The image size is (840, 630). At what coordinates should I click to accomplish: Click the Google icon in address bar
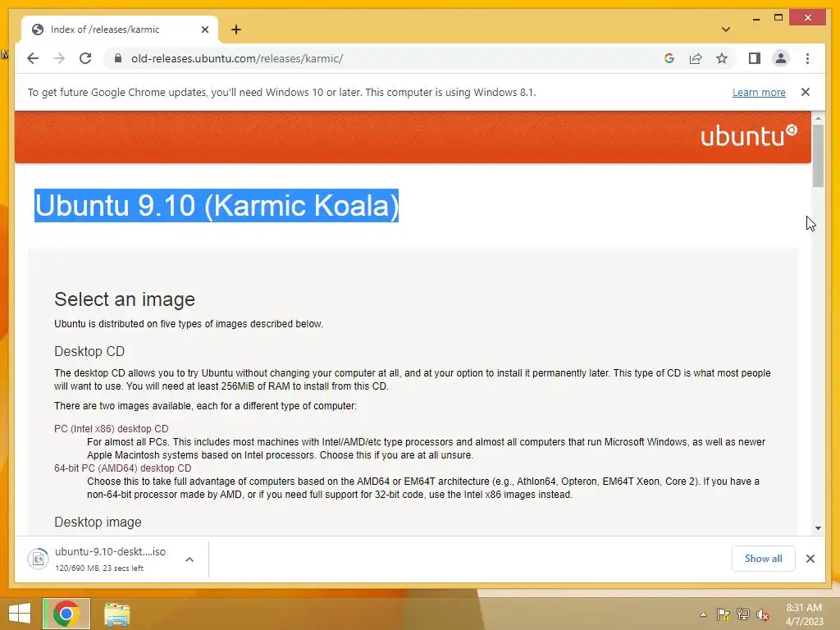point(669,58)
